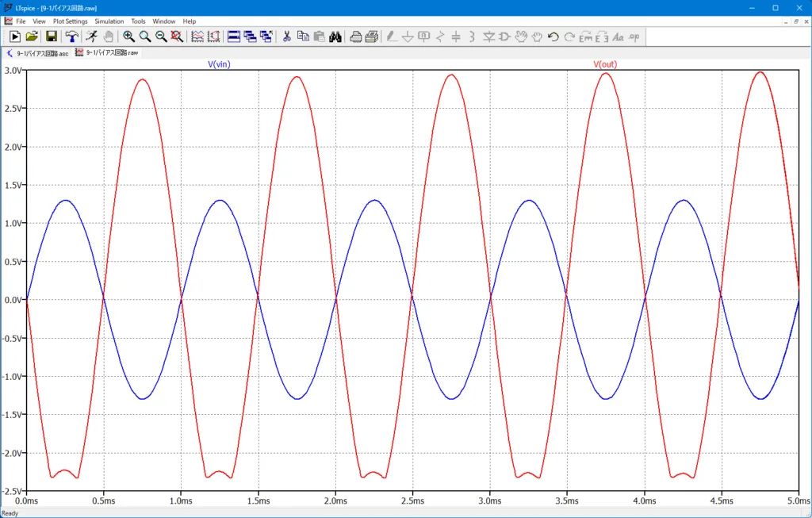812x518 pixels.
Task: Open the Plot Settings menu
Action: 71,21
